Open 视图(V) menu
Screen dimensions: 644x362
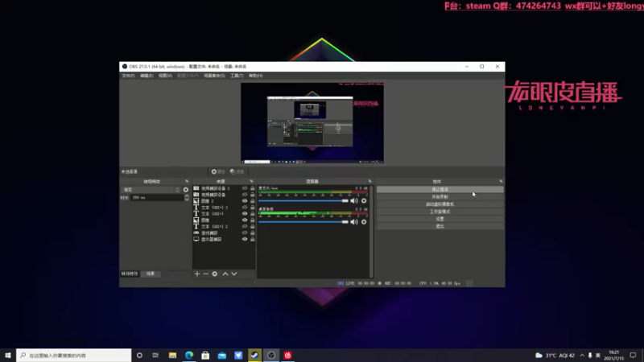tap(165, 76)
